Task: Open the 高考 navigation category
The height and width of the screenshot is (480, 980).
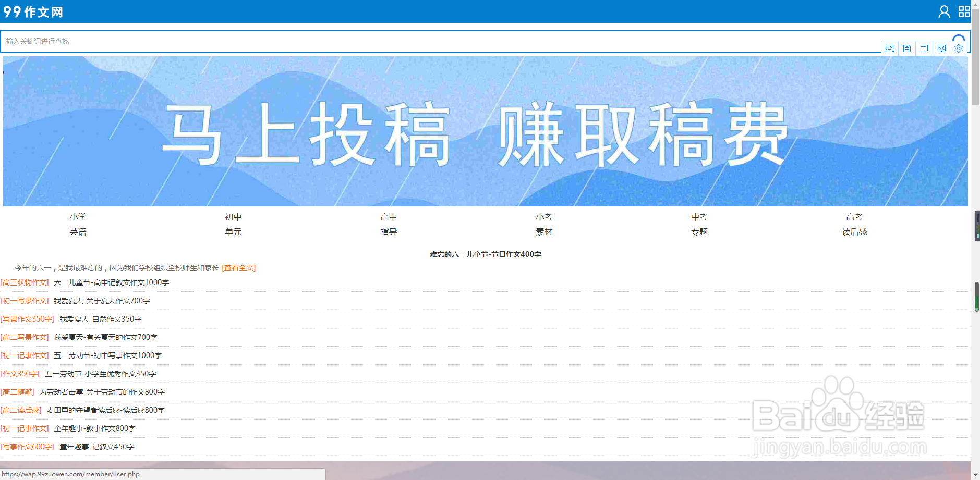Action: [x=855, y=217]
